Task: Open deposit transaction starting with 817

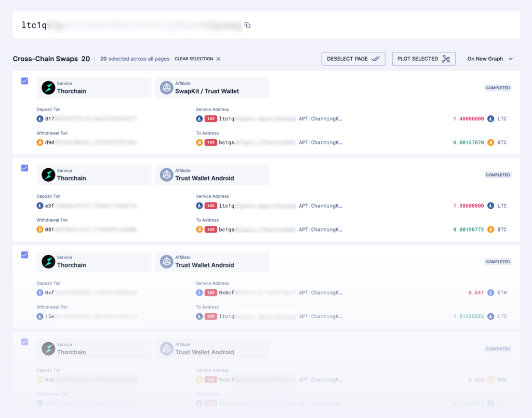Action: pos(91,119)
